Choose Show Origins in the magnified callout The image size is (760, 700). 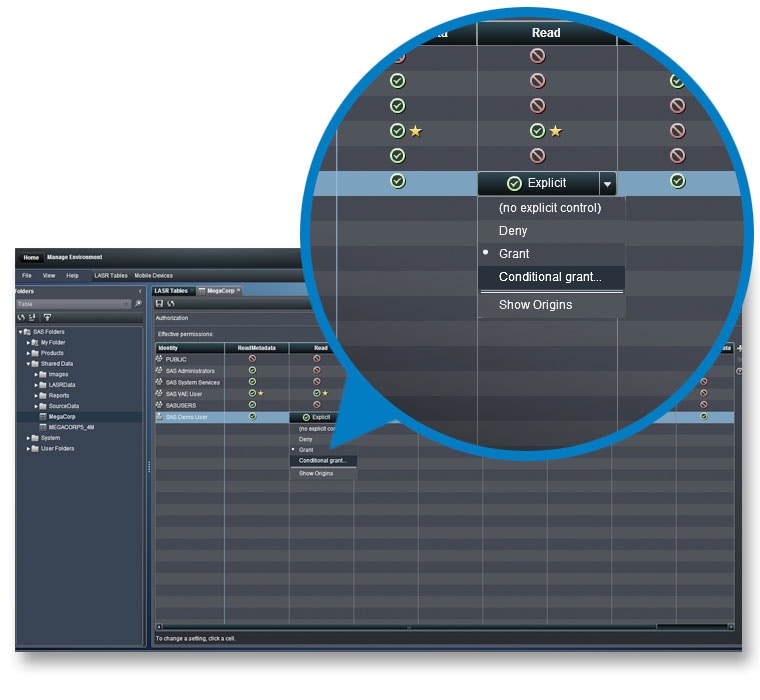(536, 305)
